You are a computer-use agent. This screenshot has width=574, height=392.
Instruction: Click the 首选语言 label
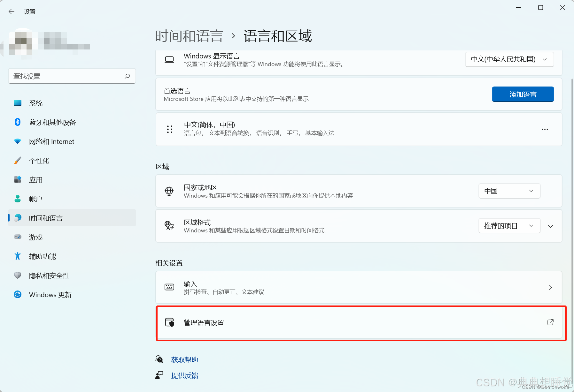click(x=177, y=91)
